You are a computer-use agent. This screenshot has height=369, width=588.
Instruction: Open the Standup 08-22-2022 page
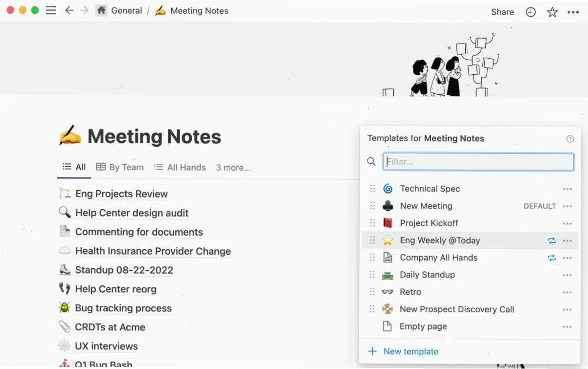coord(124,270)
